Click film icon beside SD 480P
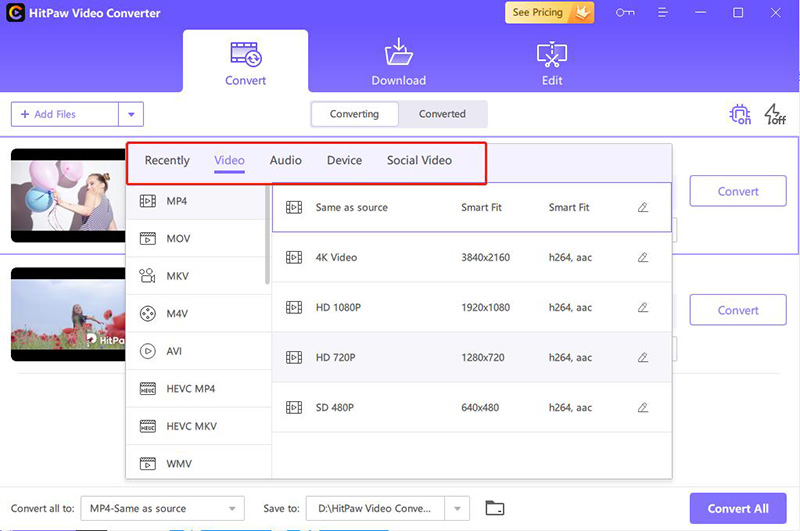 coord(294,407)
